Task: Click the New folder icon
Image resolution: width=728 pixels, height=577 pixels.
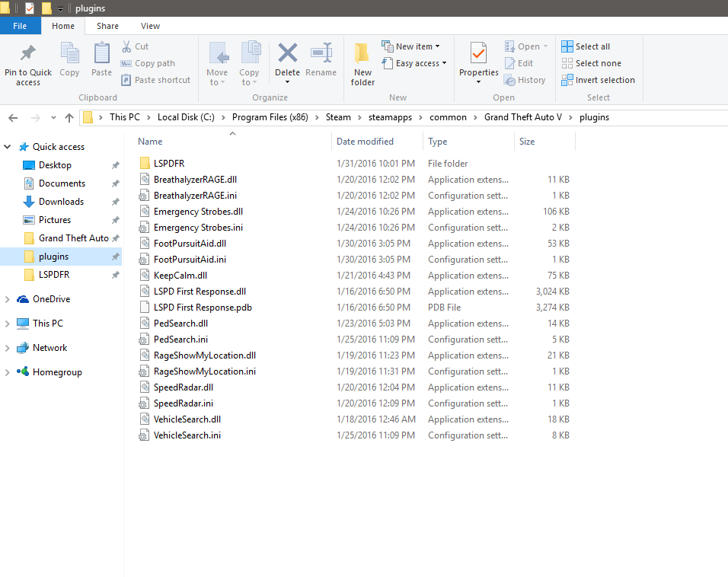Action: click(x=362, y=53)
